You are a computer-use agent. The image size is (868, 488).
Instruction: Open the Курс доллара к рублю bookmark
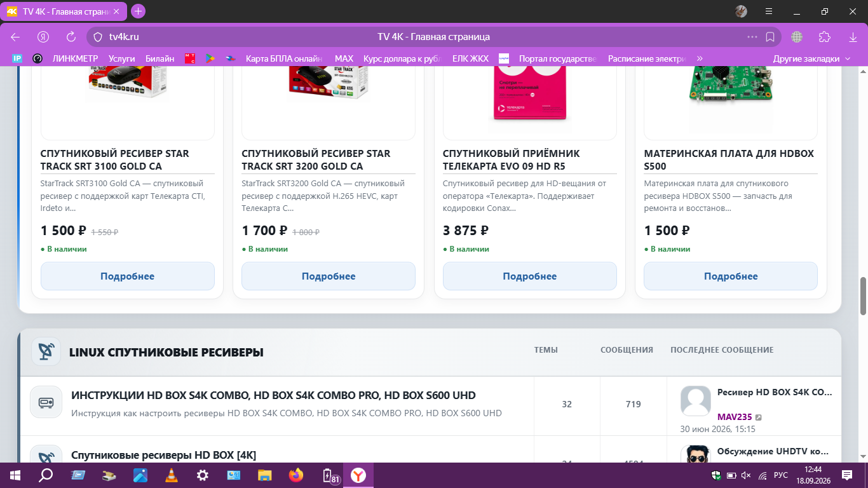(402, 58)
